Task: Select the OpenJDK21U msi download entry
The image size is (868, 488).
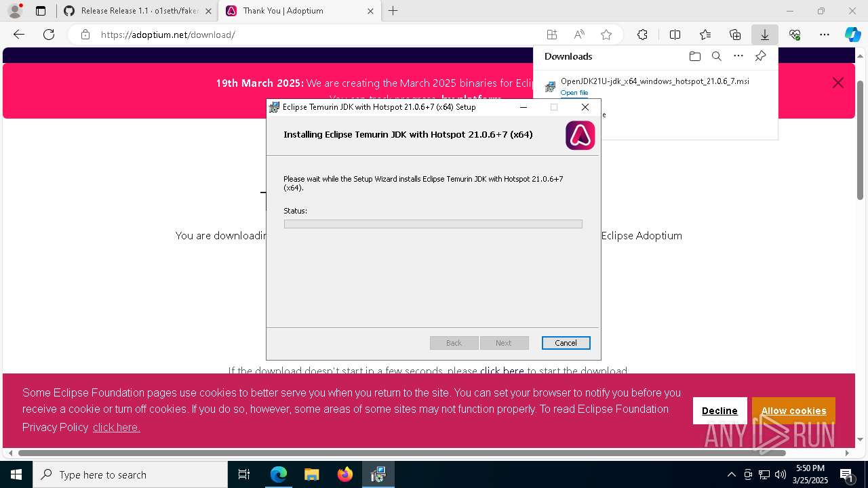Action: point(655,87)
